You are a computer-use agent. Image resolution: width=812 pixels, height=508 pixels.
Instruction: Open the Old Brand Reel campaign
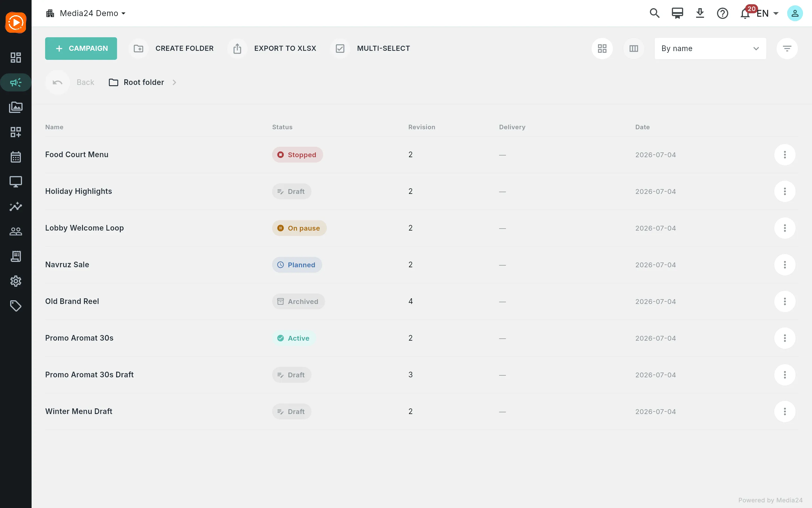click(72, 301)
